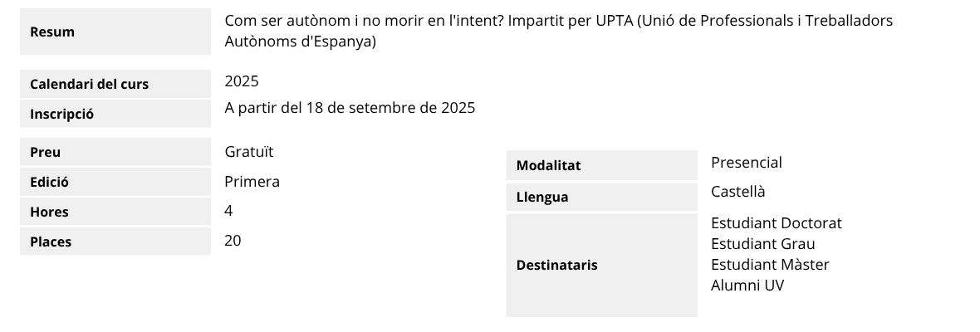Click the Resum label cell

coord(115,32)
